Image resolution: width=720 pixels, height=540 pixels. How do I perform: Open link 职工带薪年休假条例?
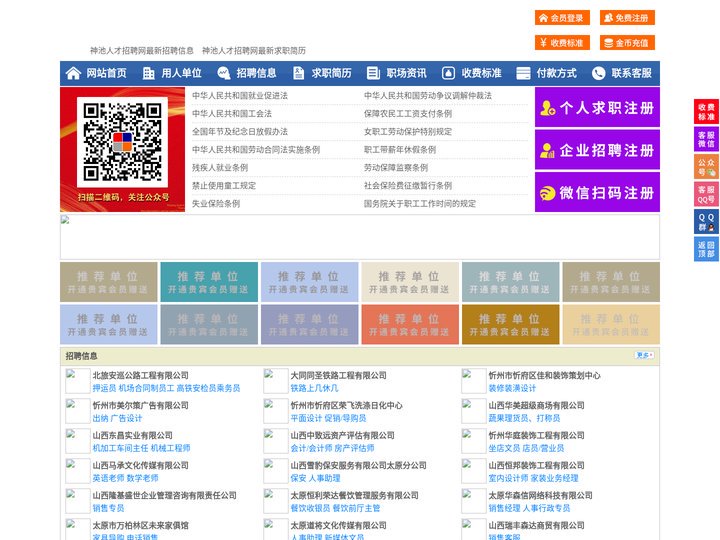pos(400,150)
